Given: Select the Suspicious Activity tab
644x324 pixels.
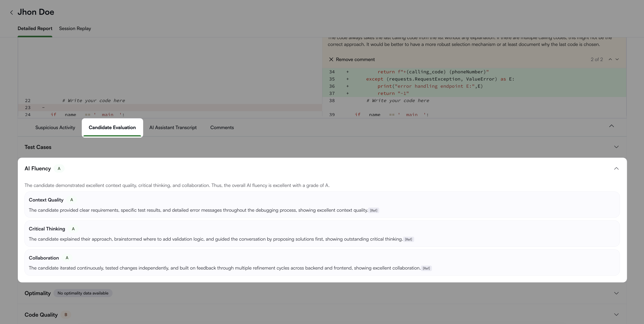Looking at the screenshot, I should click(55, 128).
